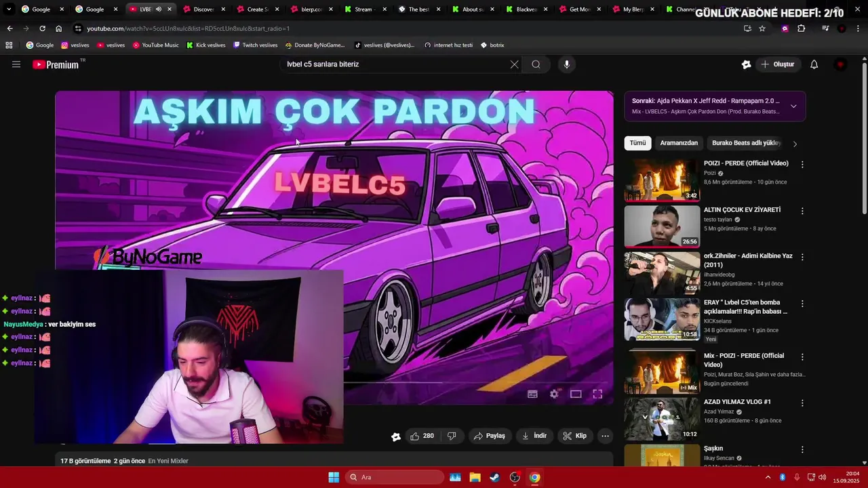868x488 pixels.
Task: Click the YouTube Premium logo
Action: click(56, 64)
